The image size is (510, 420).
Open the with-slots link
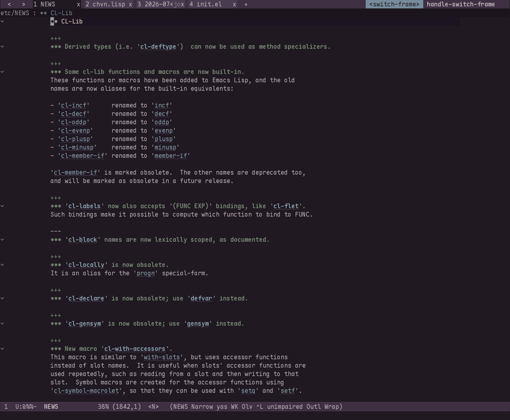click(x=162, y=357)
